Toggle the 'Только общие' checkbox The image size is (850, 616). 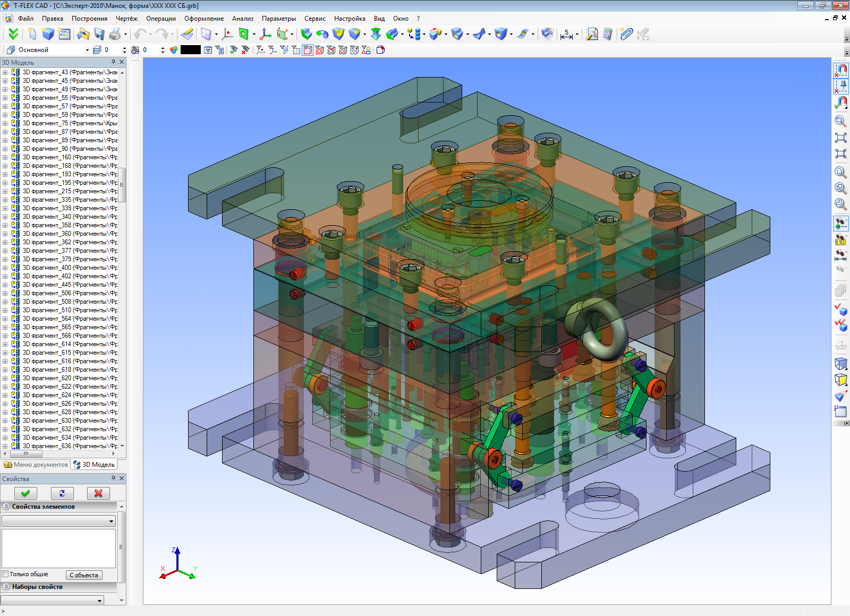5,574
